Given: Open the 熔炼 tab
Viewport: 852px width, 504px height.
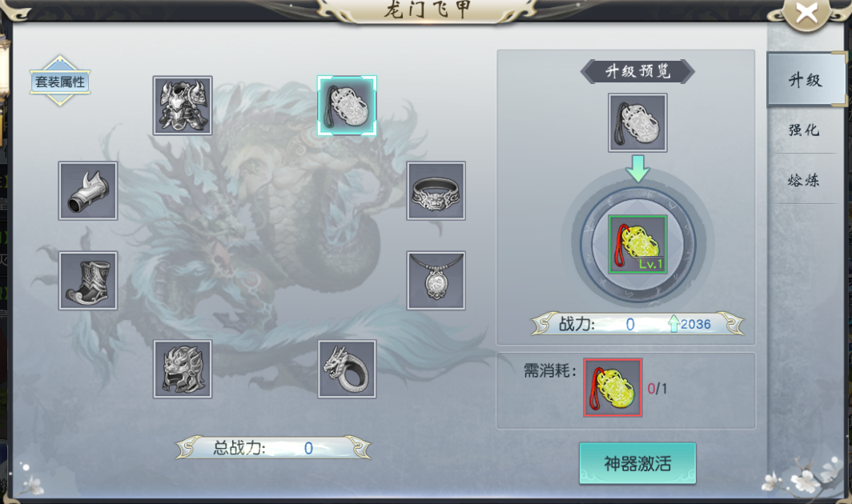Looking at the screenshot, I should click(x=804, y=180).
